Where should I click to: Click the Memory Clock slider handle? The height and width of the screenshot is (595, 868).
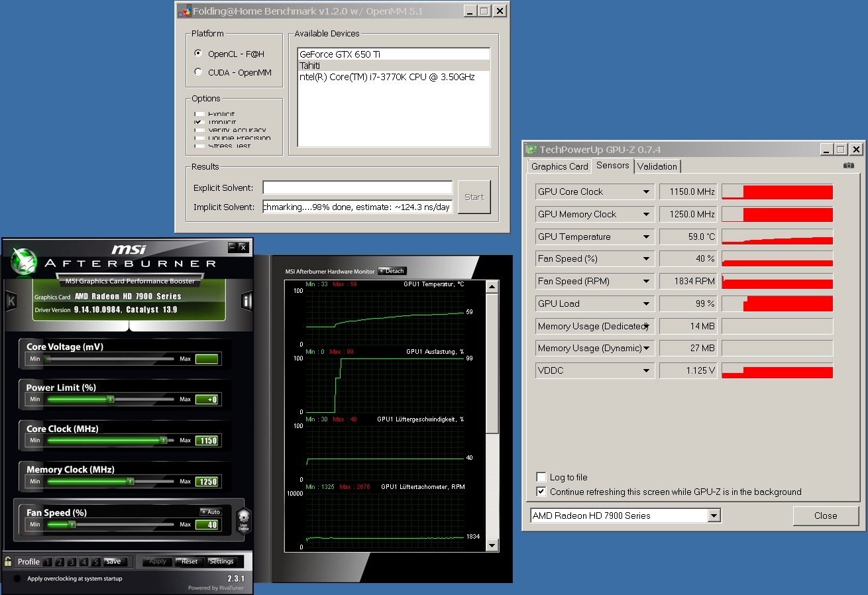pyautogui.click(x=130, y=482)
